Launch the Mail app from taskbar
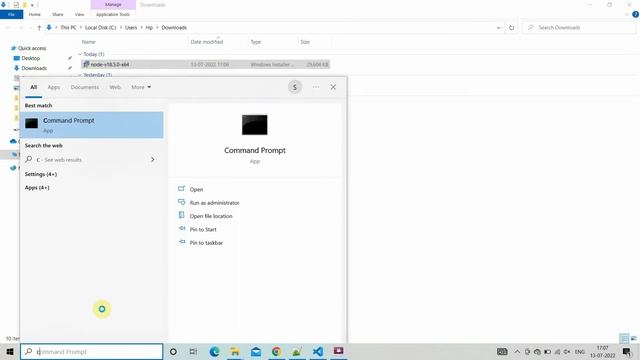 coord(256,351)
